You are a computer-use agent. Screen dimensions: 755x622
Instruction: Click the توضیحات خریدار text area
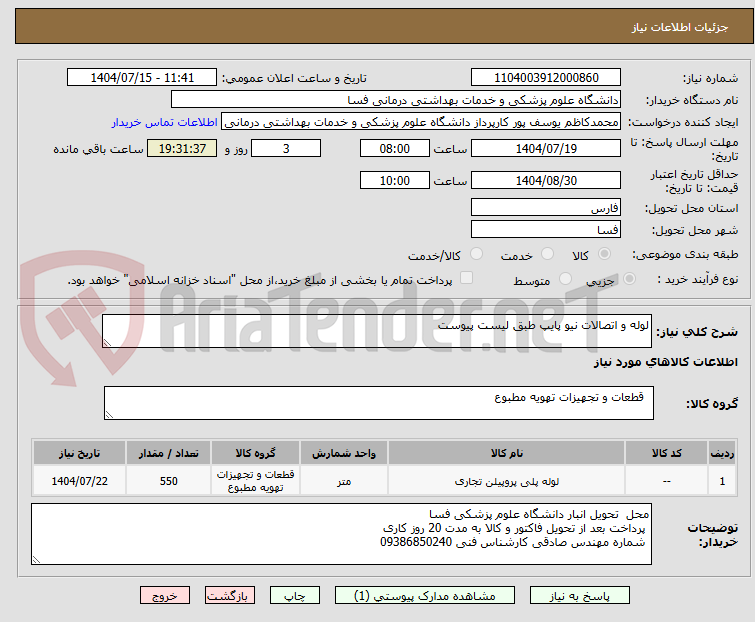(x=341, y=534)
